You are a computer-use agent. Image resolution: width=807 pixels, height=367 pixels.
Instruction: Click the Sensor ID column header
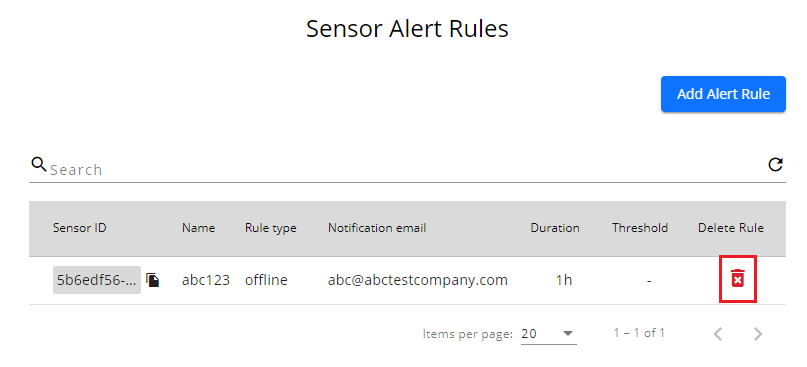(79, 228)
